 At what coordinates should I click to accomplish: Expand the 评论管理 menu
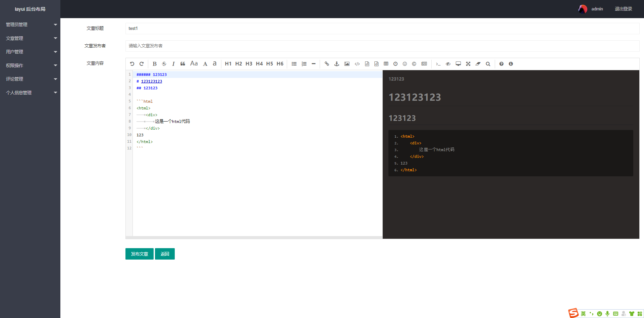(x=30, y=79)
